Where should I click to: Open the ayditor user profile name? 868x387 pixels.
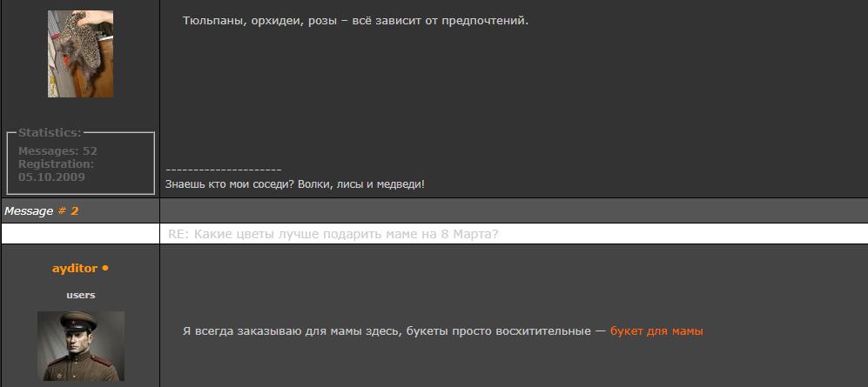[75, 269]
